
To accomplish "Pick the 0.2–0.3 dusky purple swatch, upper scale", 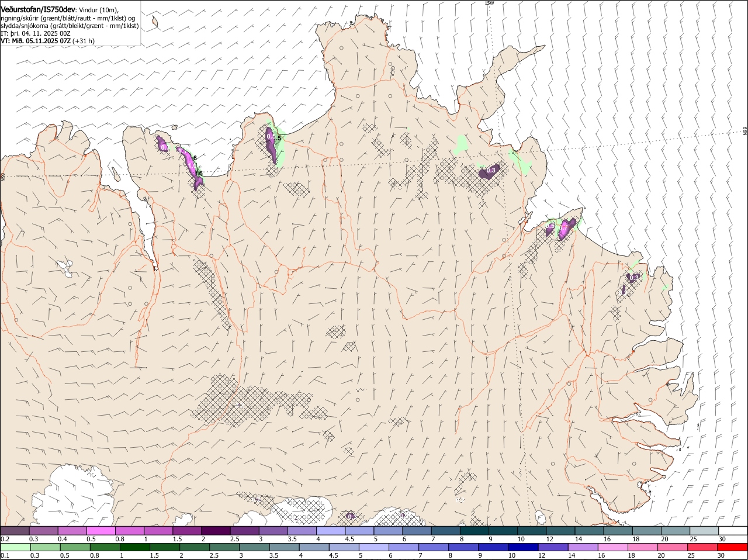I will (x=15, y=531).
